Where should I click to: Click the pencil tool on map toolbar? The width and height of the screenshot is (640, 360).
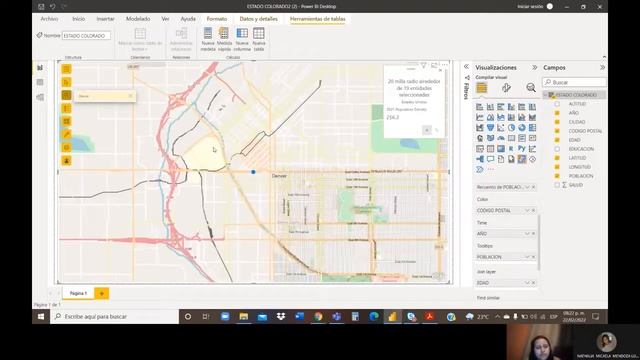click(66, 134)
